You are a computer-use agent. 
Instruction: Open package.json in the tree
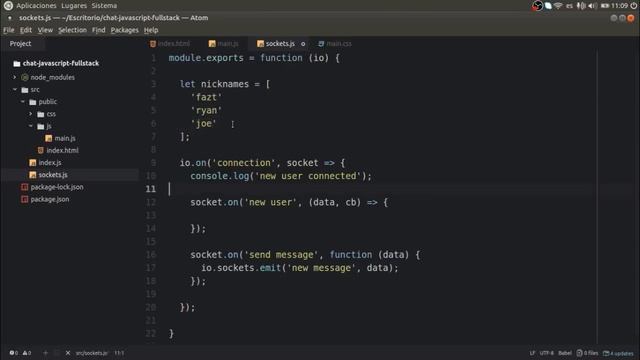tap(50, 199)
